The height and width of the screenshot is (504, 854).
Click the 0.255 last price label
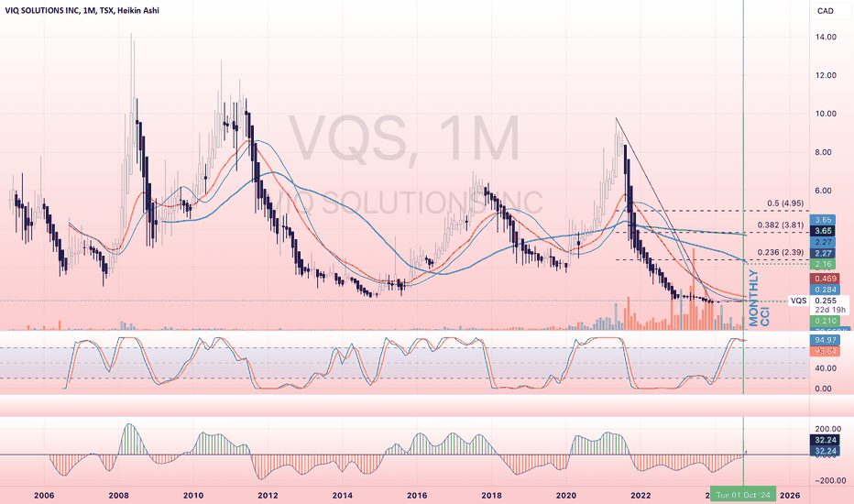point(827,301)
